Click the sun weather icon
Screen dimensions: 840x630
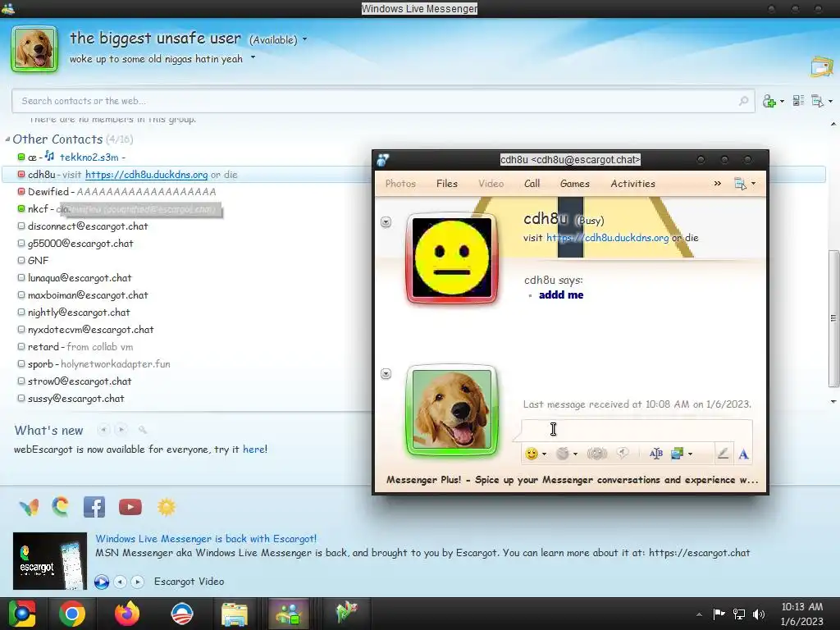tap(166, 507)
